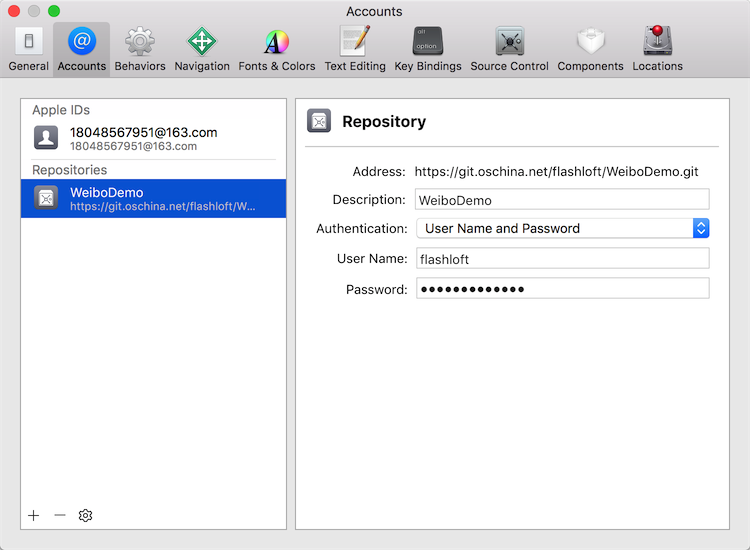Open the General preferences pane

tap(29, 49)
